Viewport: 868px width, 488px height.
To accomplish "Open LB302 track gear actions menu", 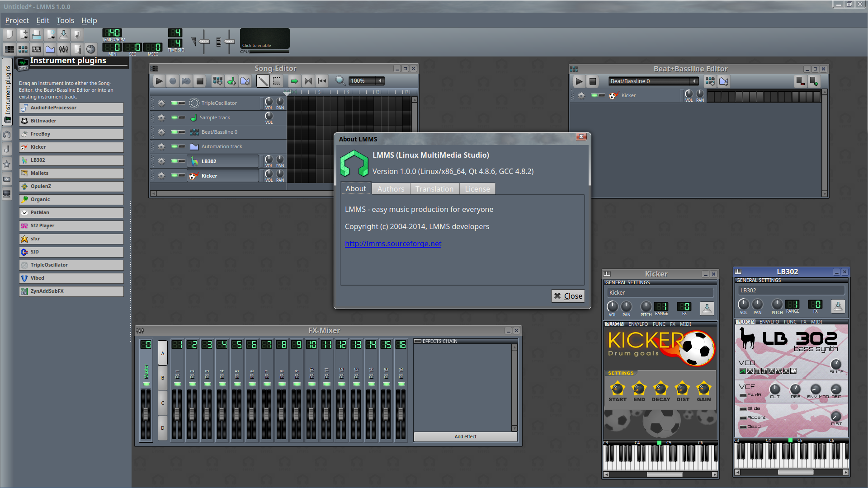I will point(161,161).
